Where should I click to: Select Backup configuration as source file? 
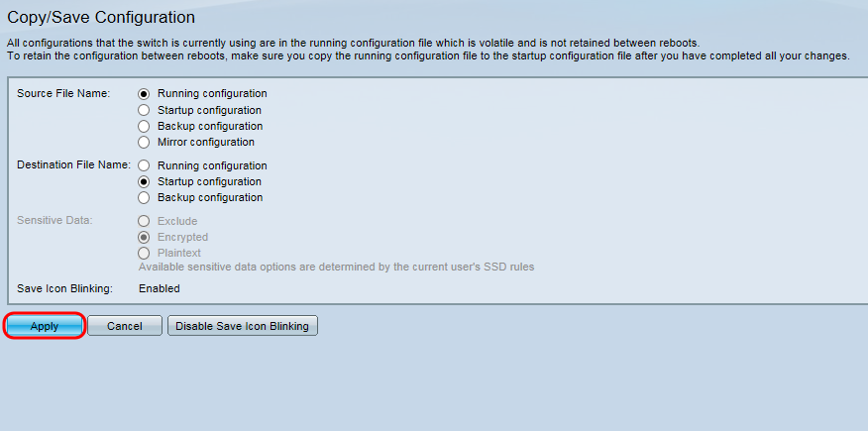click(x=144, y=126)
